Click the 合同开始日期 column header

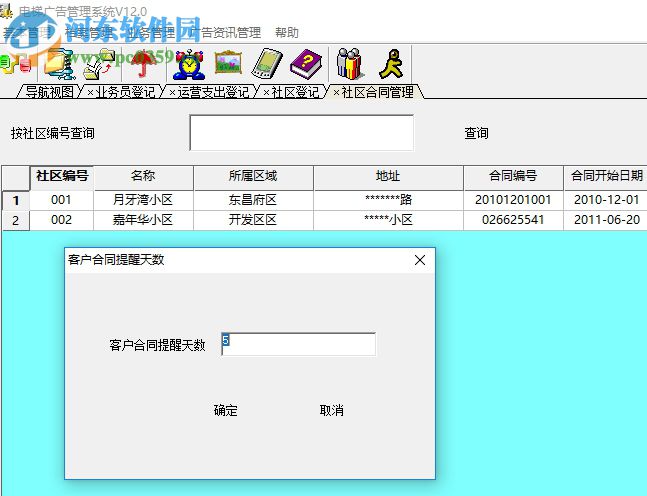[x=605, y=178]
